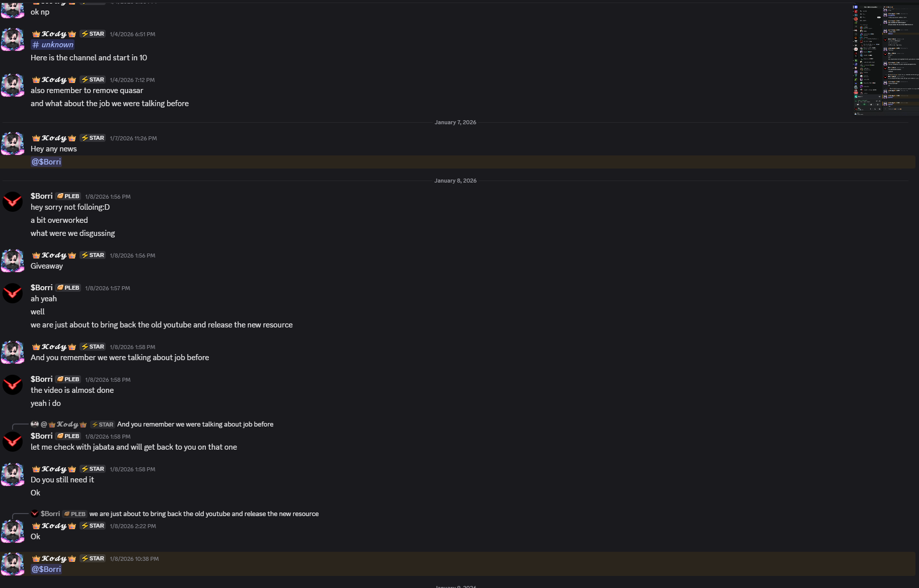919x588 pixels.
Task: Click the message 'yeah i do'
Action: point(46,403)
